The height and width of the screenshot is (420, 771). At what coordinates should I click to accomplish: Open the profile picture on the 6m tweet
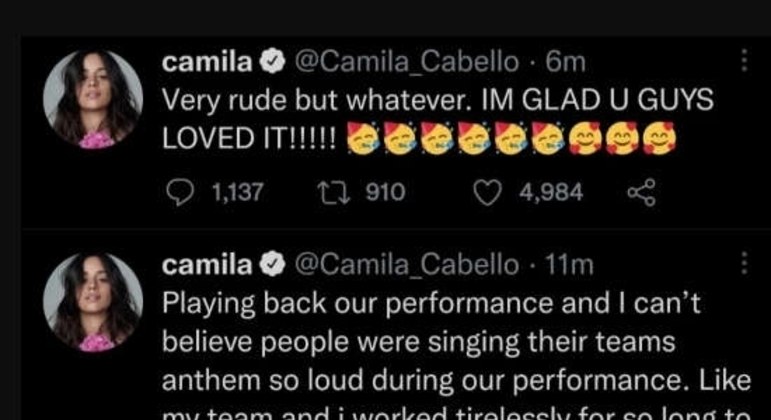point(92,100)
